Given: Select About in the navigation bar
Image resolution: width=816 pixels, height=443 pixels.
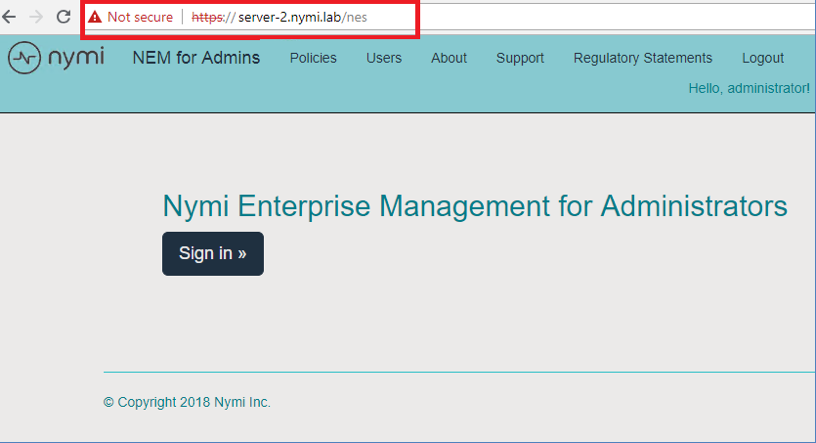Looking at the screenshot, I should (x=449, y=58).
